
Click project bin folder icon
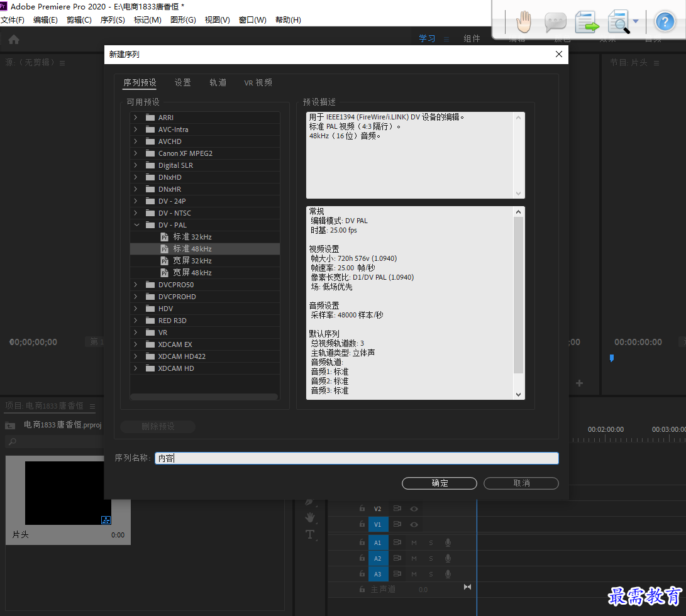(x=10, y=426)
